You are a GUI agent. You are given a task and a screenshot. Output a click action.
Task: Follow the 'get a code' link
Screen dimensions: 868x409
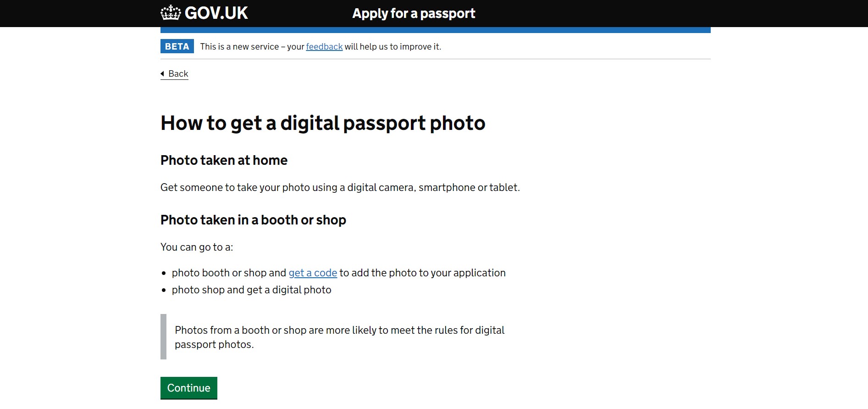tap(313, 273)
